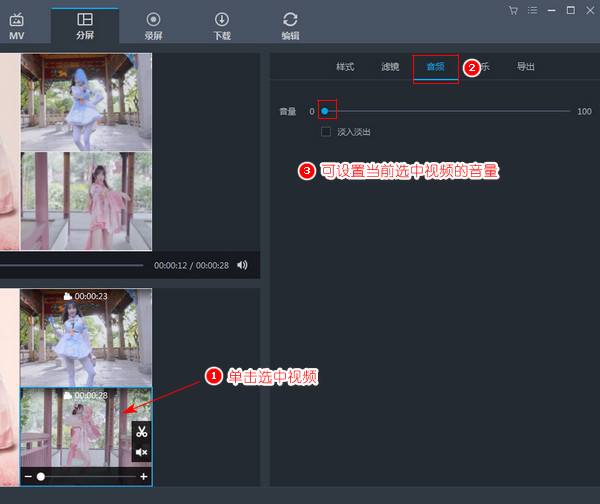Close the application window

pos(590,11)
